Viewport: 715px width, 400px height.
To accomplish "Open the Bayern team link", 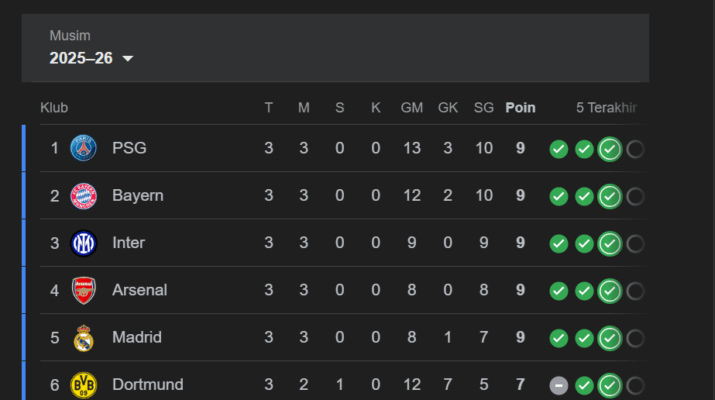I will (x=137, y=196).
